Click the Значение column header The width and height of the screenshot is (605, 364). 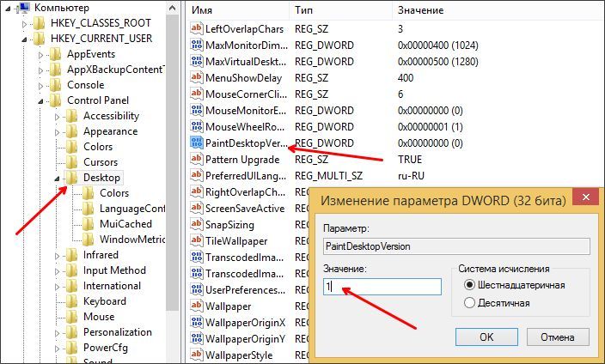pos(498,10)
